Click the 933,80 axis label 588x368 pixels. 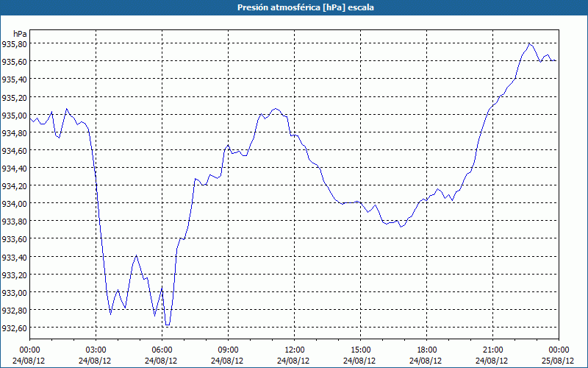tap(14, 222)
